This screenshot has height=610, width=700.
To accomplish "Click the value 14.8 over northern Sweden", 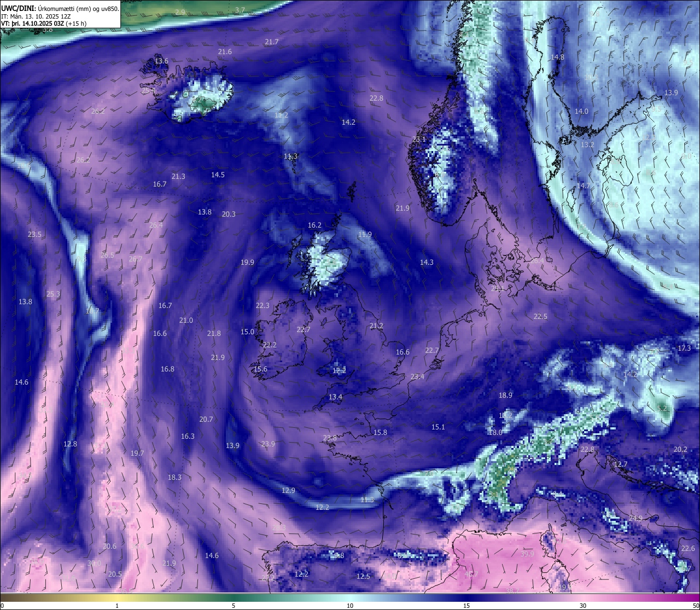I will tap(557, 57).
